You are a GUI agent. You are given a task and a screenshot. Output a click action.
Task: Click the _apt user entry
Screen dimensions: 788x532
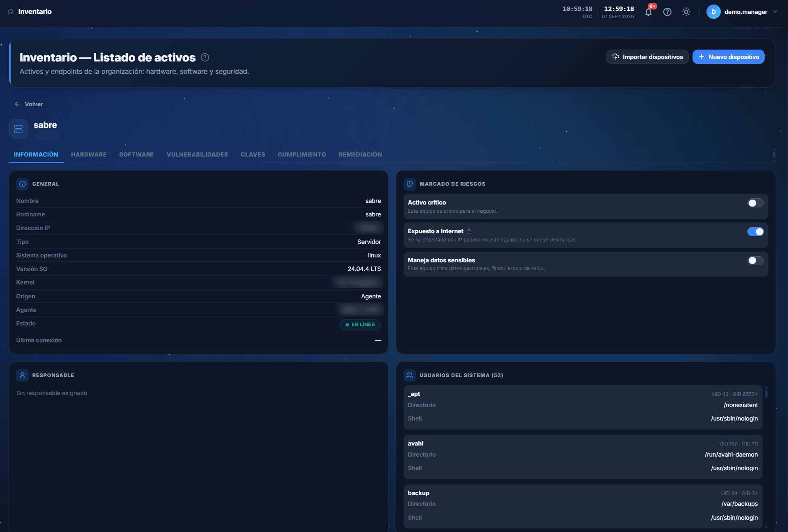tap(583, 407)
